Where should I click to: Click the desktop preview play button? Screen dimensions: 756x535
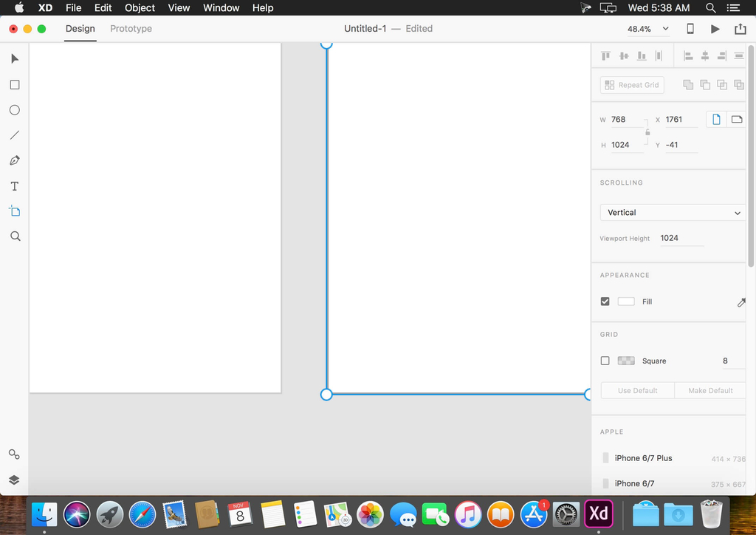pos(715,29)
